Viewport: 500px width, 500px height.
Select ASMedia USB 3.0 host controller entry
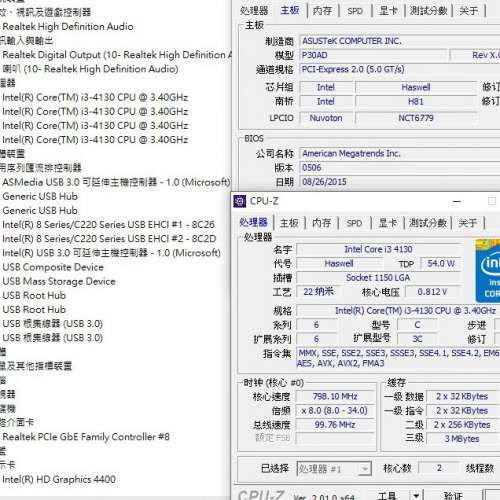click(116, 182)
